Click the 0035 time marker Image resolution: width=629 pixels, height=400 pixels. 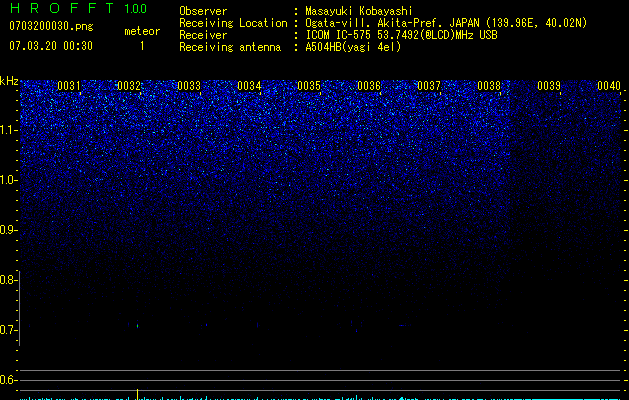coord(309,86)
